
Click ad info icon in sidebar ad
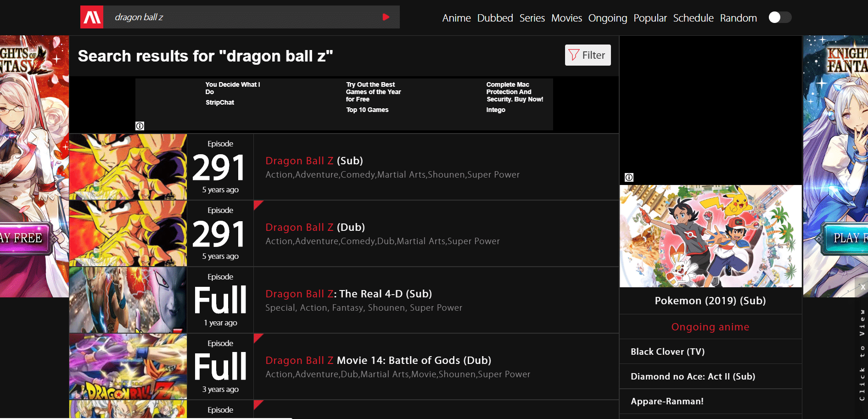click(629, 177)
